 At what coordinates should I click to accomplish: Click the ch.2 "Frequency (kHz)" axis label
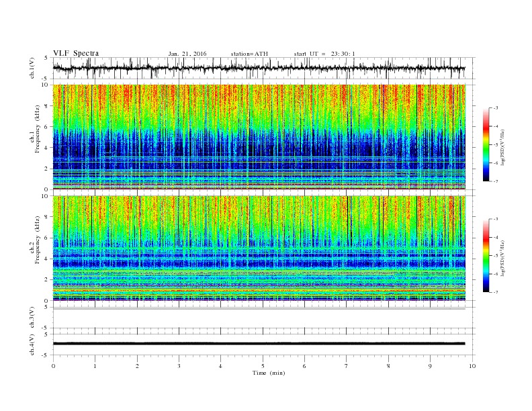tap(38, 239)
